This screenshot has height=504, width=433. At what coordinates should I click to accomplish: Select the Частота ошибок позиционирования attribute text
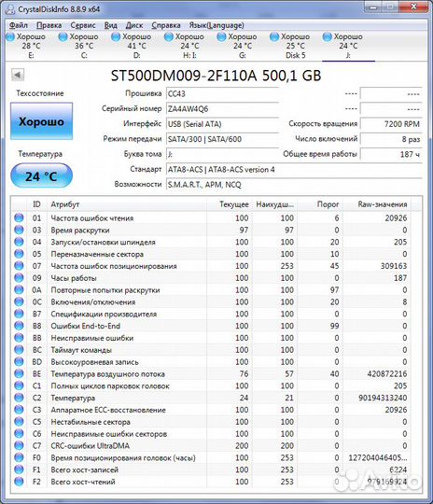coord(114,266)
